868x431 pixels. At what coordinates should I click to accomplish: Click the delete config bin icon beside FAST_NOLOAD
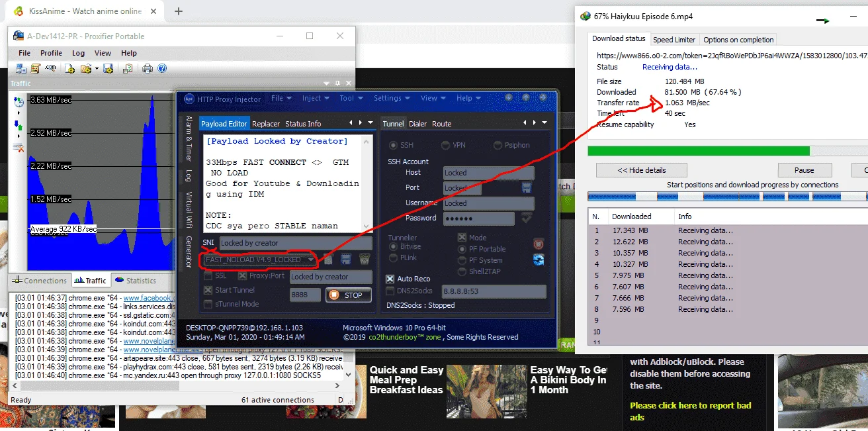coord(364,260)
